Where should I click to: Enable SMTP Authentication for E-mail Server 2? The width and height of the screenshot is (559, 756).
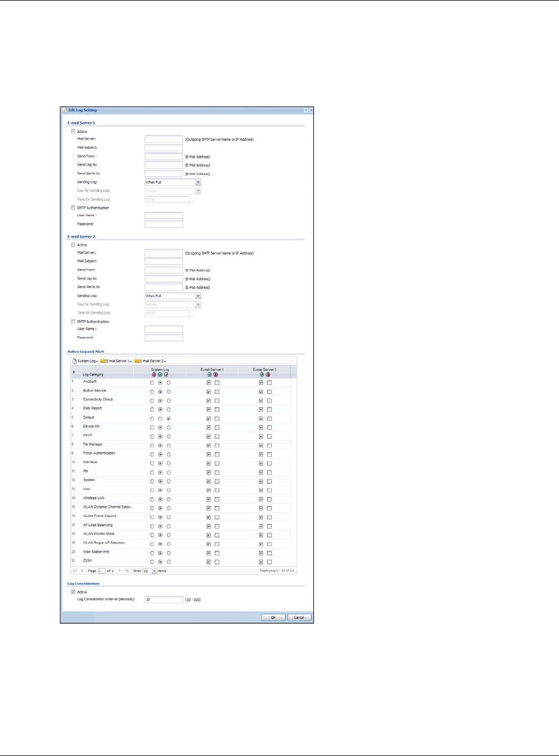[73, 322]
